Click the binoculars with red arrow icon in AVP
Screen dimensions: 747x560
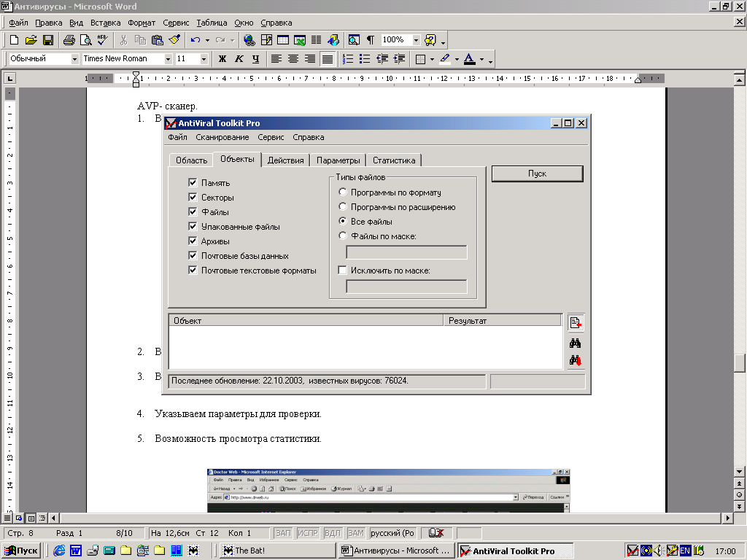coord(575,360)
